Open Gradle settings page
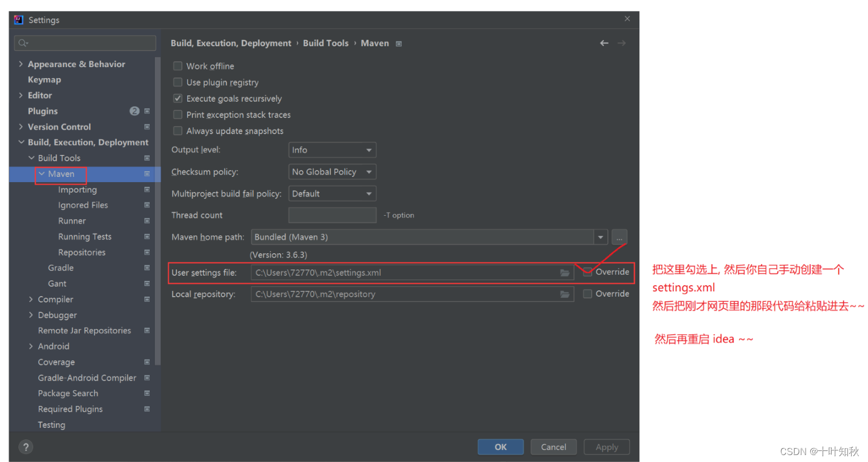Screen dimensions: 868x462 click(x=61, y=268)
